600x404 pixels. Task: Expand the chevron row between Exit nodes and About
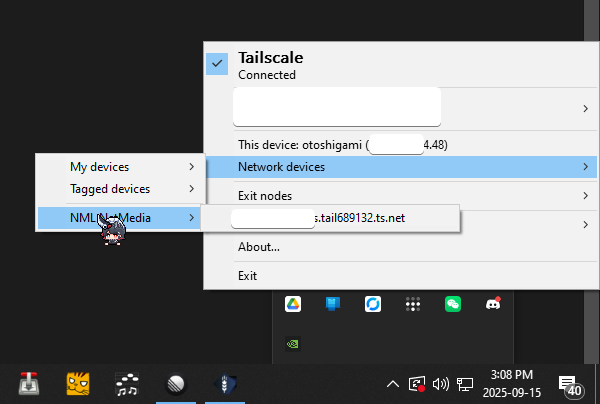pos(585,225)
